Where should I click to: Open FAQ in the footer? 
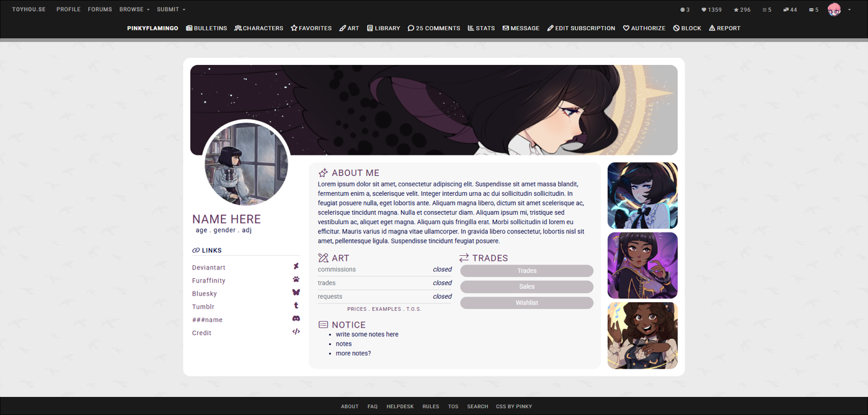pos(372,406)
